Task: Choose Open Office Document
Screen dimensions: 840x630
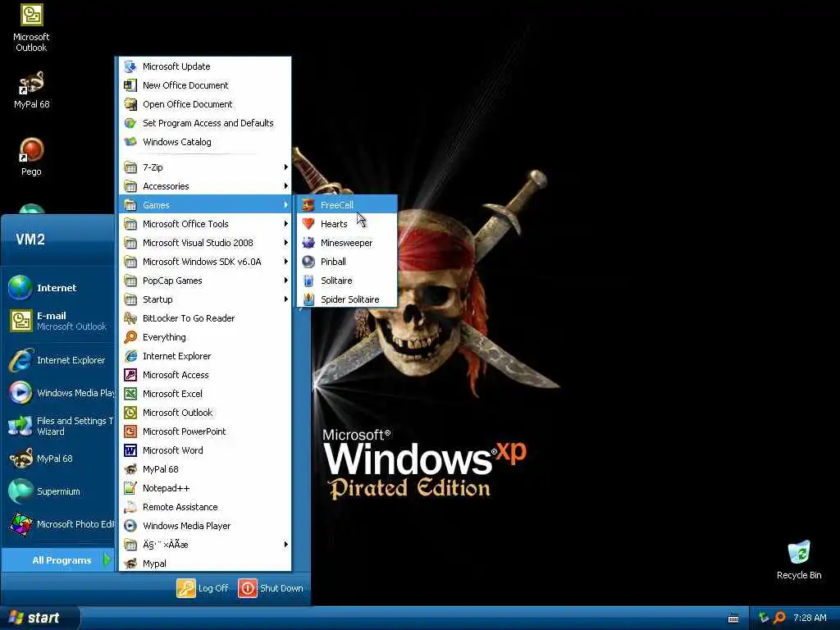Action: point(205,104)
